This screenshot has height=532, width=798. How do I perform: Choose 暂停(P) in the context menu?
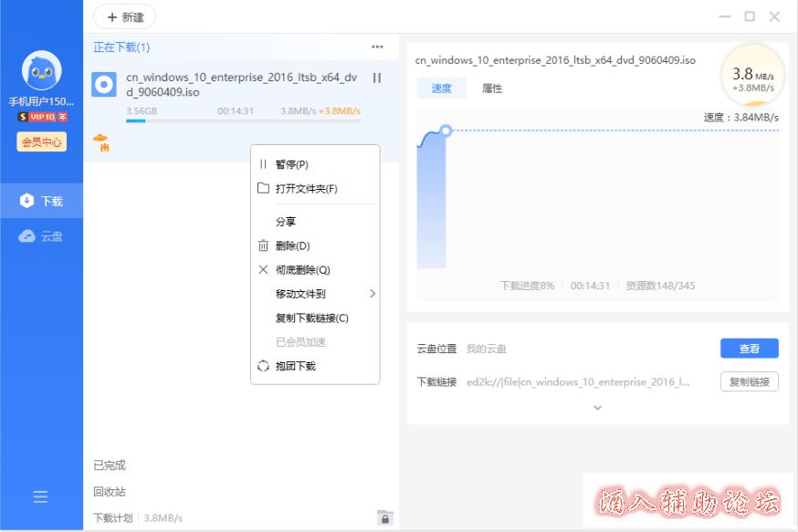pos(315,164)
